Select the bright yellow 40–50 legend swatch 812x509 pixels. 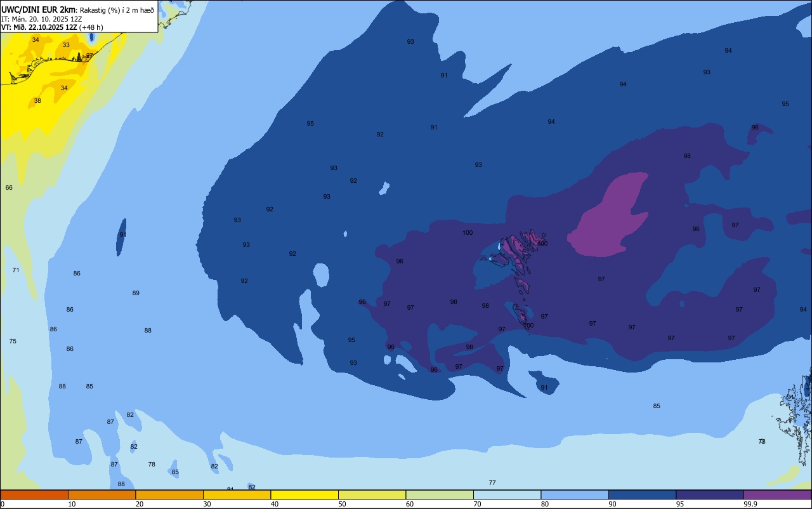pos(304,494)
